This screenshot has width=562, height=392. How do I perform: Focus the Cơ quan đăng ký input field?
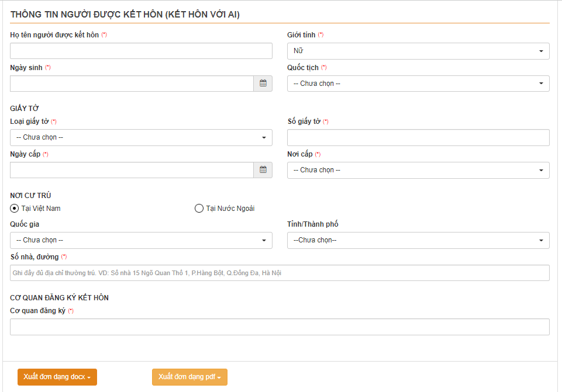(x=280, y=327)
